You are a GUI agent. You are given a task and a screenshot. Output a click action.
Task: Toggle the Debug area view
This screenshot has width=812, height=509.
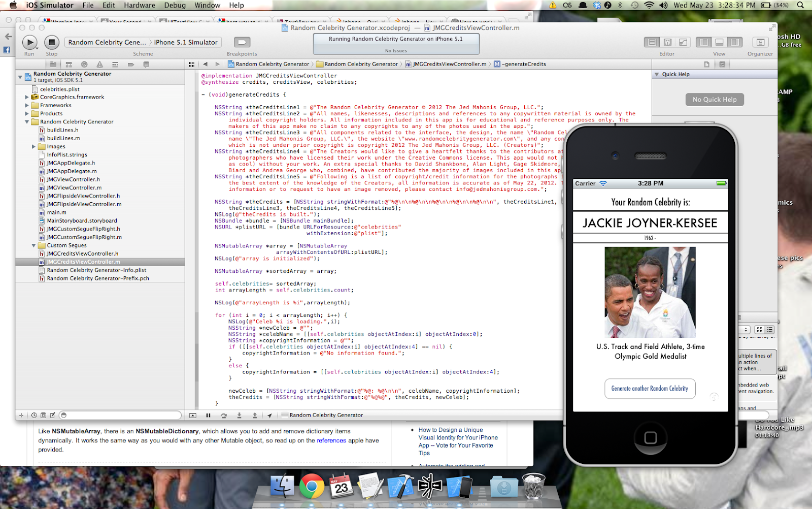(x=719, y=42)
